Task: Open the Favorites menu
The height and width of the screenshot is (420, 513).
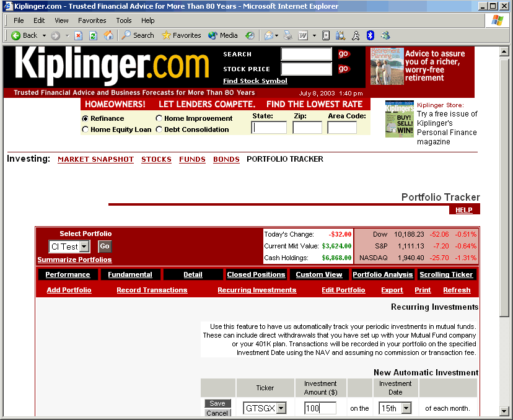Action: pyautogui.click(x=92, y=20)
